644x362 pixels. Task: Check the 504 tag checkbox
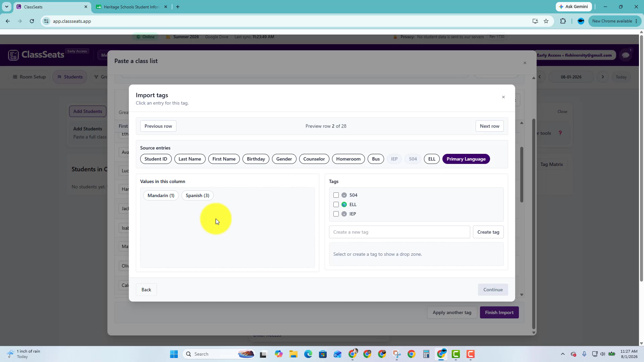point(336,195)
